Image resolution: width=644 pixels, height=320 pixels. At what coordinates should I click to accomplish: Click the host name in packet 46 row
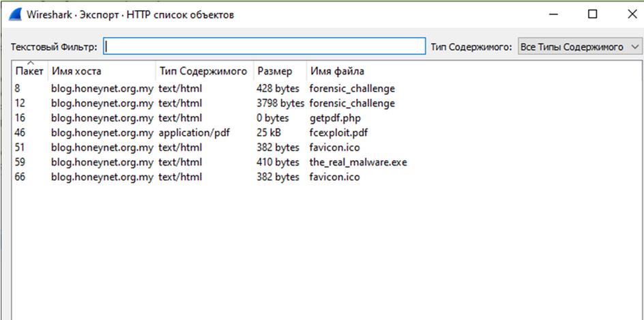coord(102,132)
